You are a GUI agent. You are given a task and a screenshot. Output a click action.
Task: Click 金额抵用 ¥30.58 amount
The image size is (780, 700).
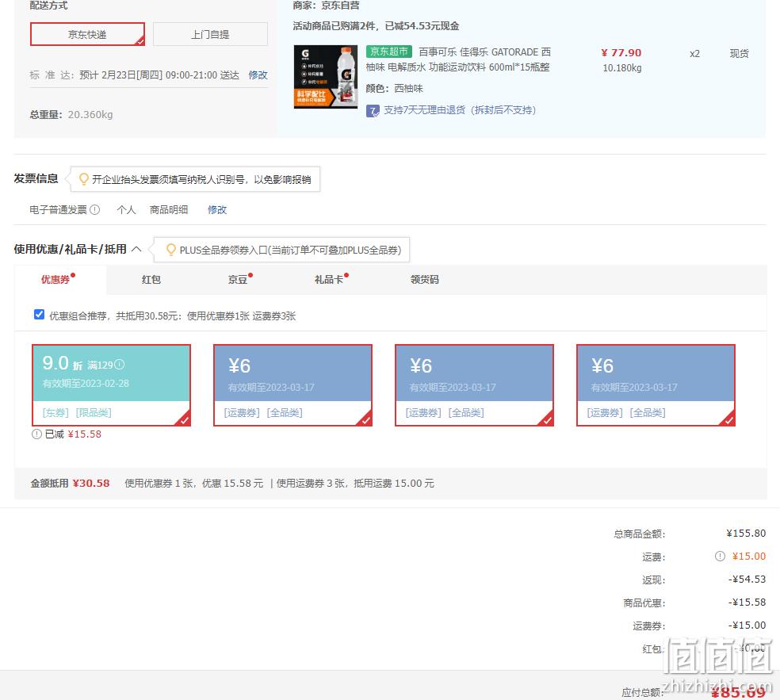point(91,483)
